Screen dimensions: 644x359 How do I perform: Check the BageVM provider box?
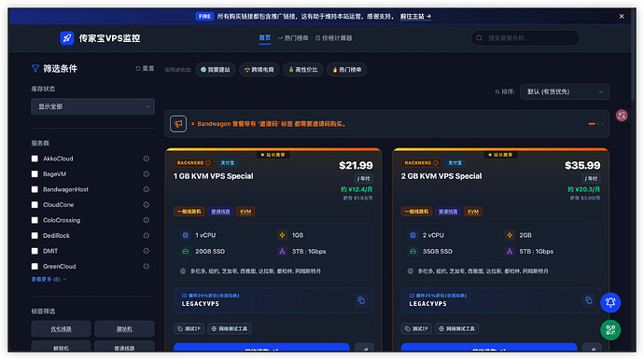(x=35, y=174)
